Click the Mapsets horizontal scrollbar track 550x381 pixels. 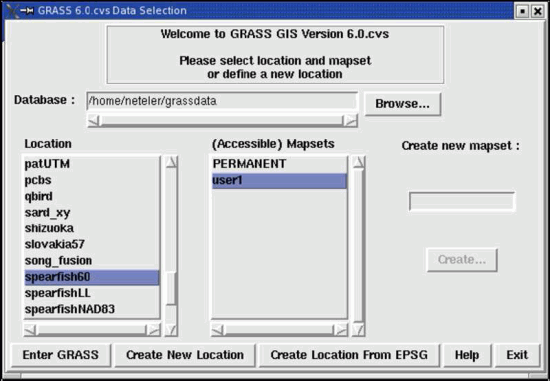click(x=279, y=330)
